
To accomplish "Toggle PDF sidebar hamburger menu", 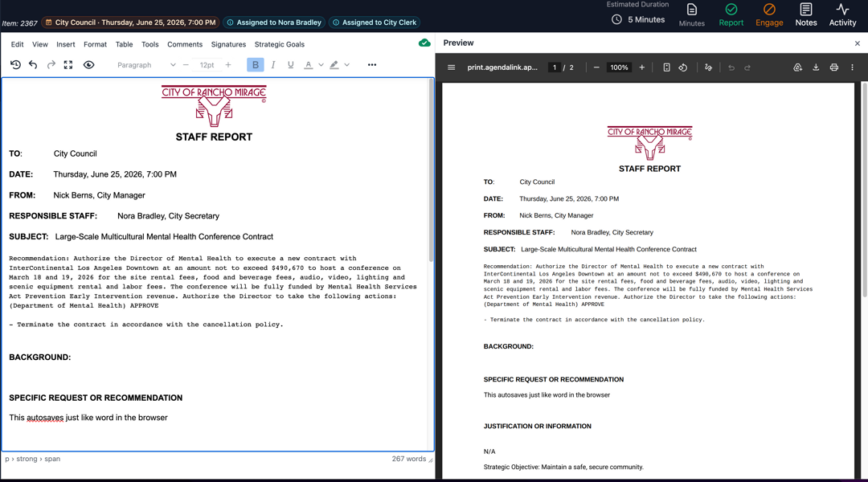I will (451, 67).
